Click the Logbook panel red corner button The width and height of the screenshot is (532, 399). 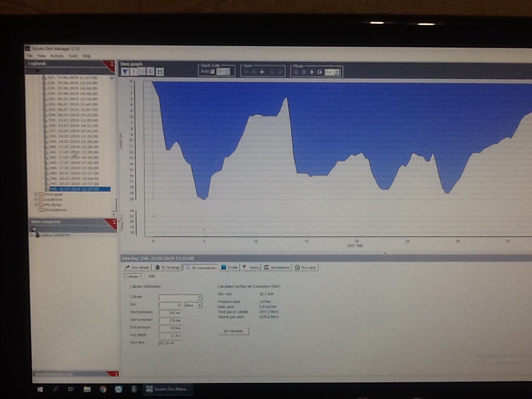click(x=111, y=64)
